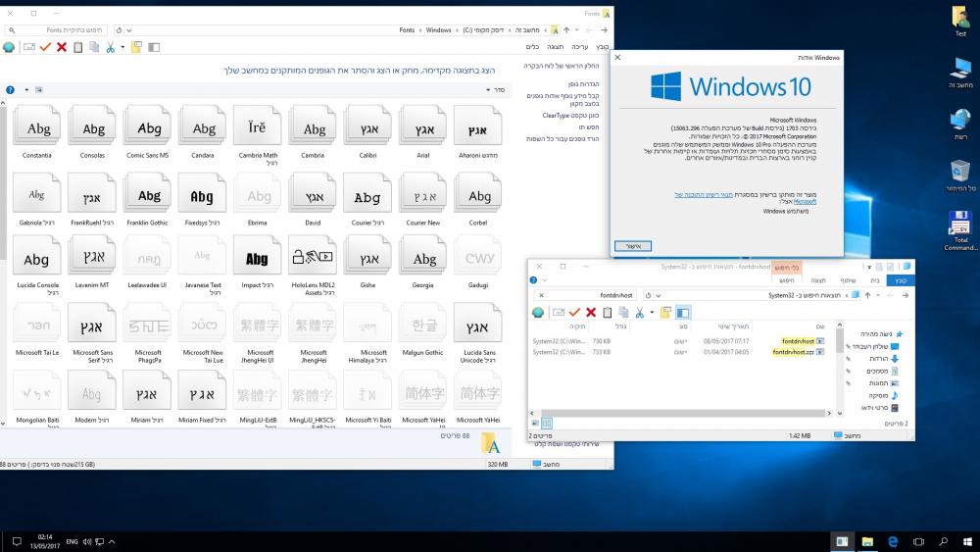The image size is (980, 552).
Task: Select the fontdrvhost.zzz file row
Action: point(678,352)
